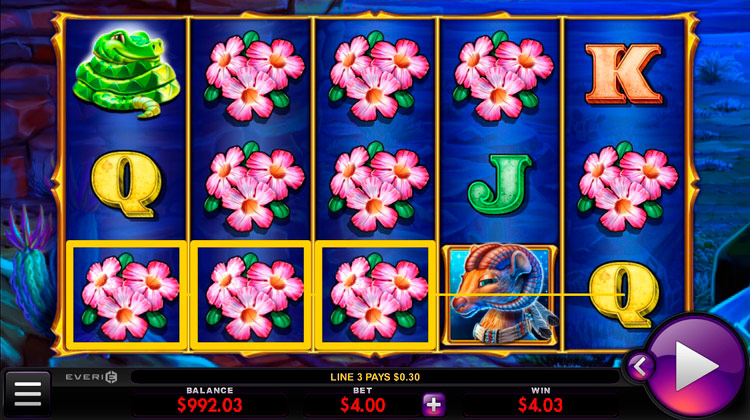This screenshot has width=750, height=420.
Task: Click the orange K symbol
Action: coord(624,74)
